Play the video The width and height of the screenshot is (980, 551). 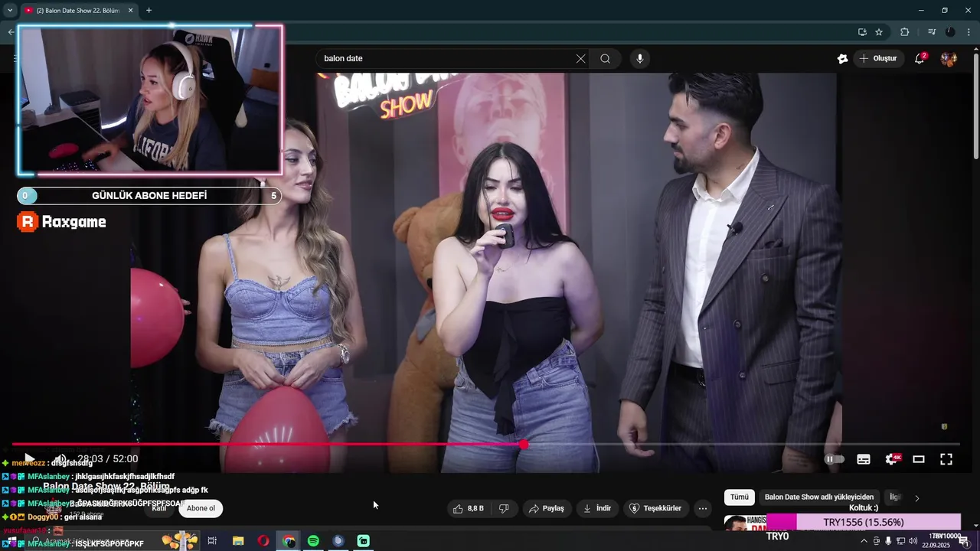point(29,459)
